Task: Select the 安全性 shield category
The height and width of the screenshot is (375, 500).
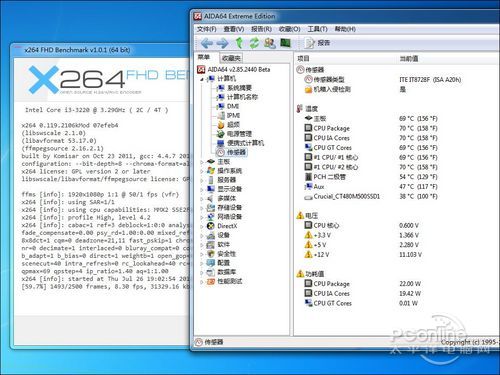Action: pyautogui.click(x=221, y=254)
